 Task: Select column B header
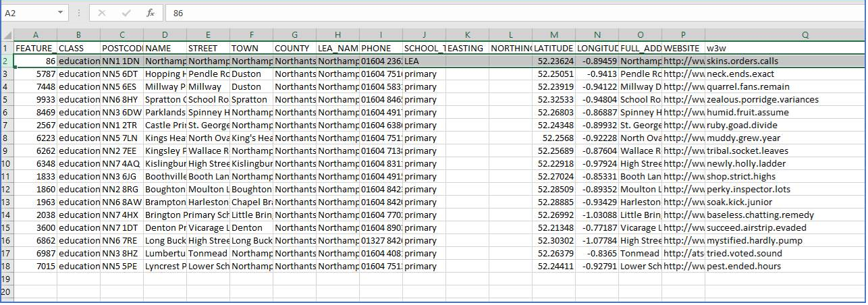coord(79,35)
